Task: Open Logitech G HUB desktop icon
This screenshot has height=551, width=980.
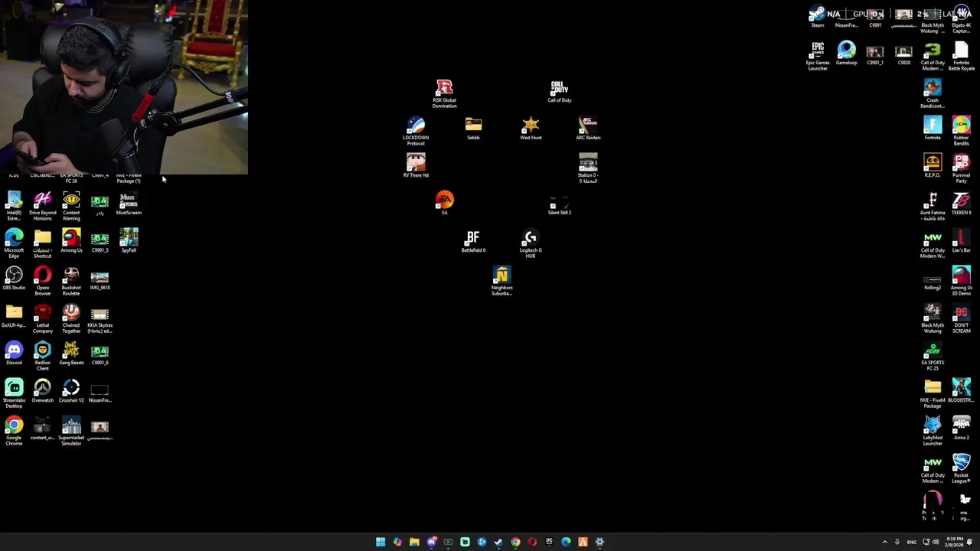Action: pyautogui.click(x=531, y=243)
